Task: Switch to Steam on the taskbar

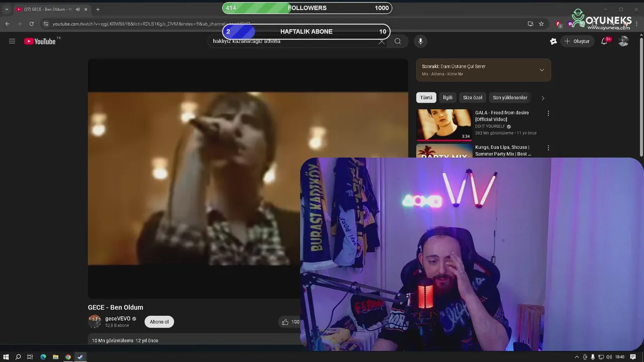Action: [x=80, y=357]
